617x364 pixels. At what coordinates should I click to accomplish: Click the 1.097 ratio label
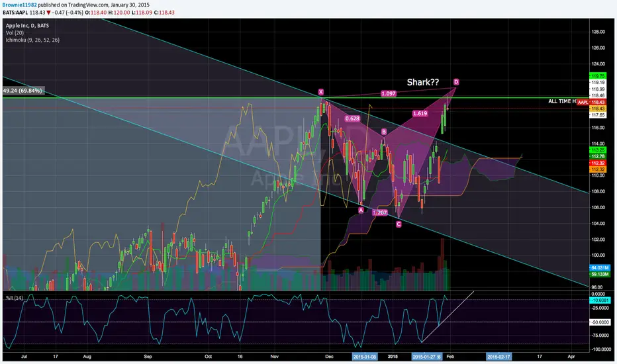click(x=389, y=94)
